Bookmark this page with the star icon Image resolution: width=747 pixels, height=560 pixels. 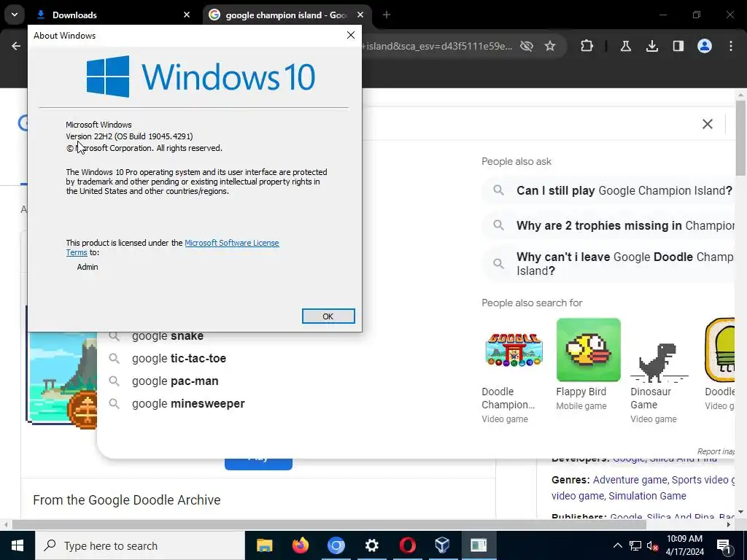click(x=550, y=46)
